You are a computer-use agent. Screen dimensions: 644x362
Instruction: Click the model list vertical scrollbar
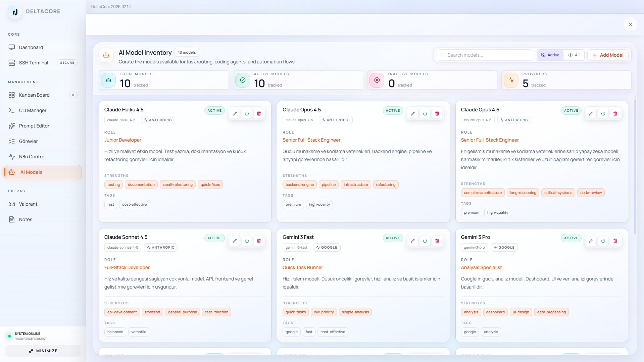tap(635, 166)
